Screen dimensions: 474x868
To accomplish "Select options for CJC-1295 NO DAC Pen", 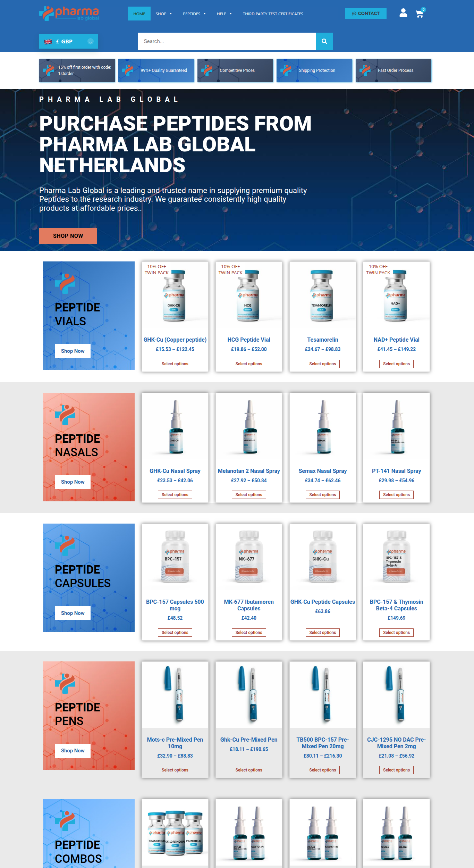I will pyautogui.click(x=396, y=770).
